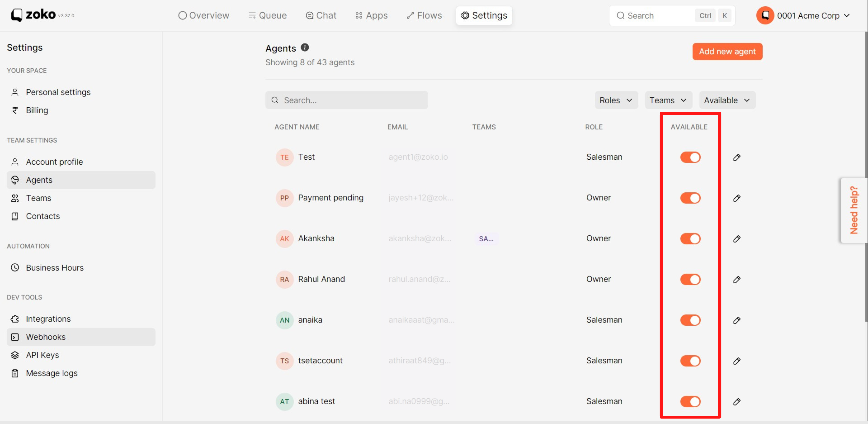Open the Flows tab in top navigation

click(x=424, y=16)
